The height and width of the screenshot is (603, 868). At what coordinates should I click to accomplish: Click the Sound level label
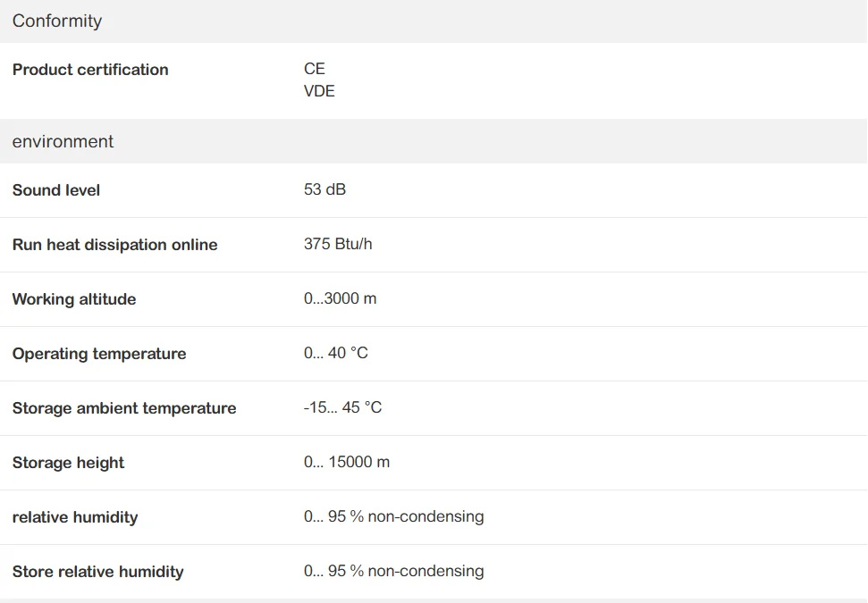[56, 190]
